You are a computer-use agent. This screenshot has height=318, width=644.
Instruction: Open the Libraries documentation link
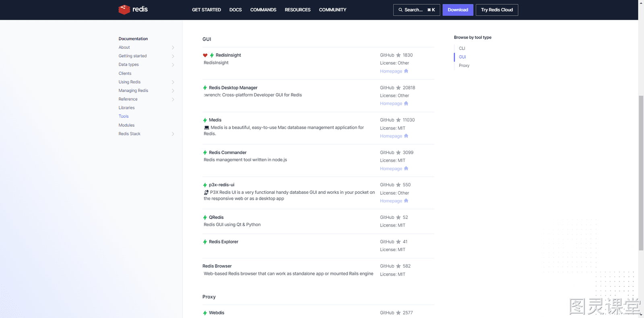point(126,108)
